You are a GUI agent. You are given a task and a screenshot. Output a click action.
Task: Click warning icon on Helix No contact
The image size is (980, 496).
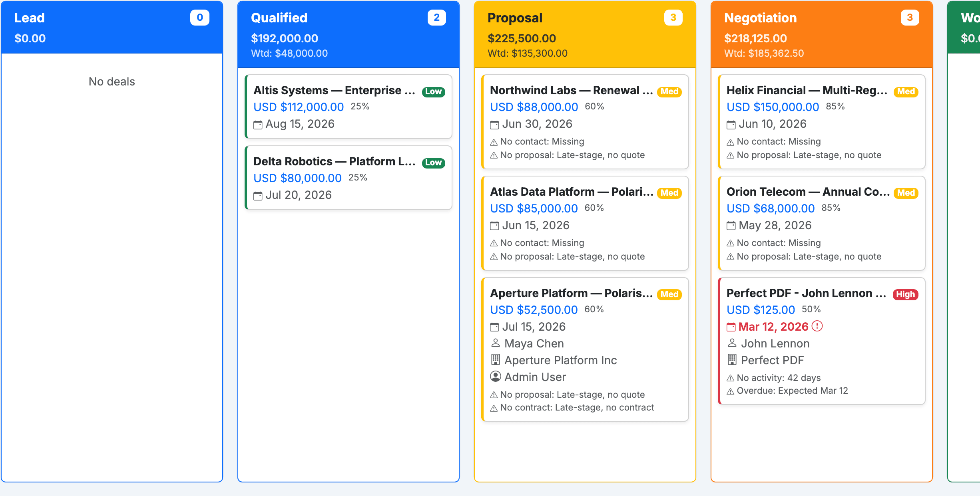click(731, 142)
